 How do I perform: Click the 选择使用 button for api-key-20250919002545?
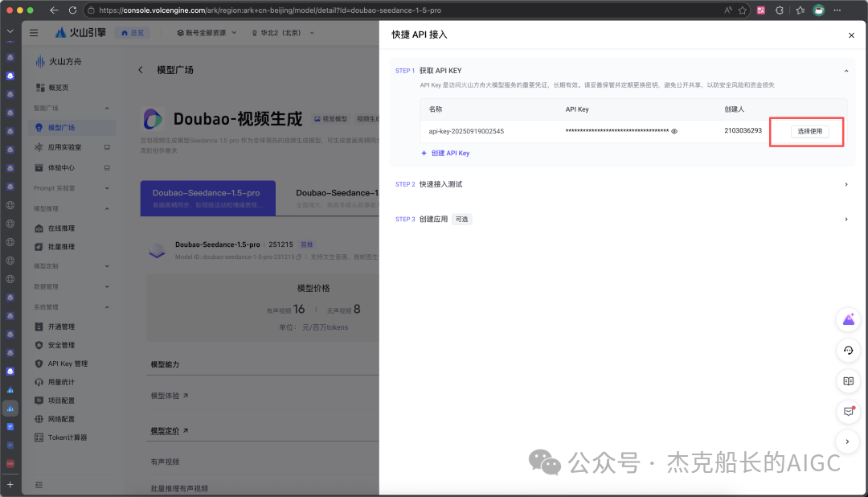click(x=809, y=131)
